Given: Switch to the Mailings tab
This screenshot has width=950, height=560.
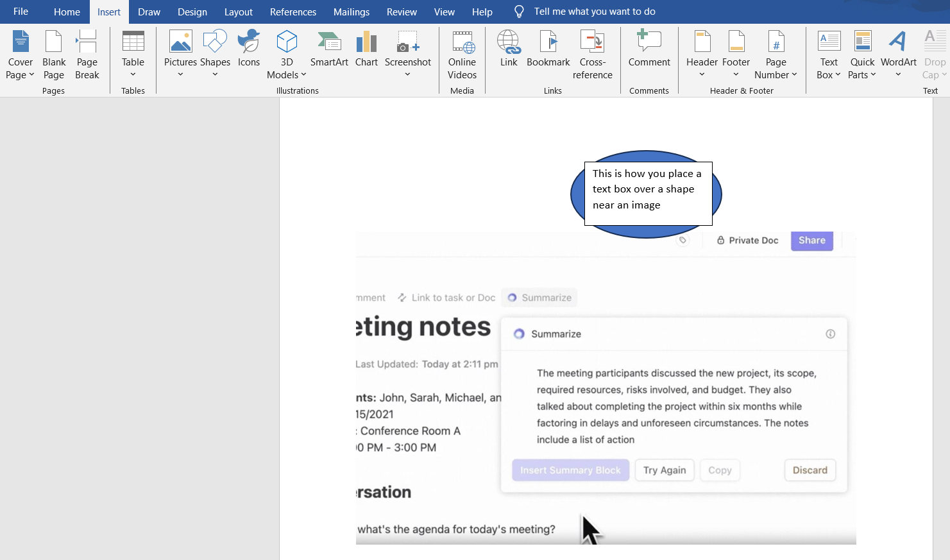Looking at the screenshot, I should 352,12.
